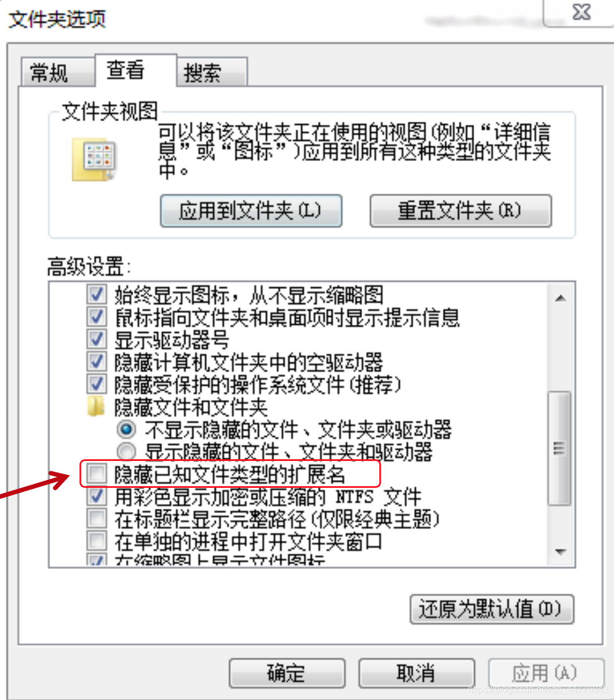Click the scrollbar down arrow
614x700 pixels.
(x=561, y=552)
